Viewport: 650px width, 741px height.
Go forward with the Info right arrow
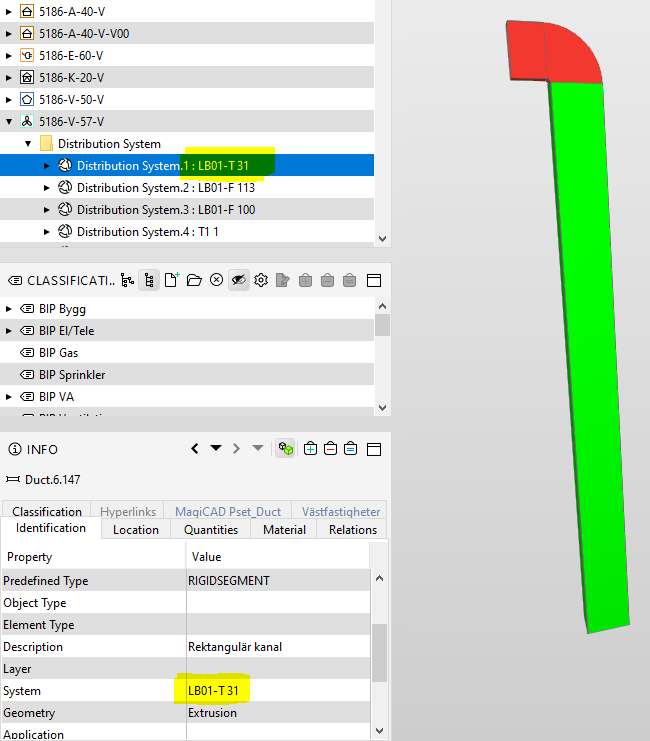[x=236, y=448]
